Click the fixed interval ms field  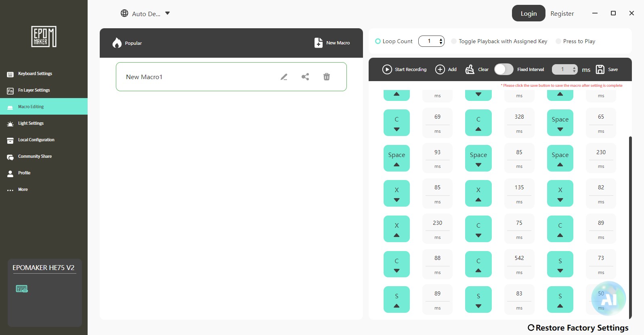(x=565, y=69)
